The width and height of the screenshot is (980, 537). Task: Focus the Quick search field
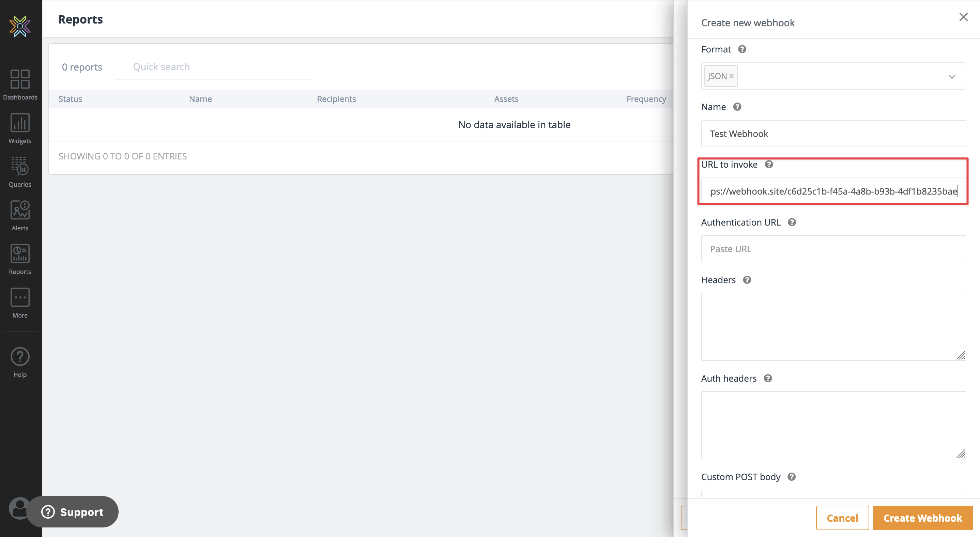point(213,67)
